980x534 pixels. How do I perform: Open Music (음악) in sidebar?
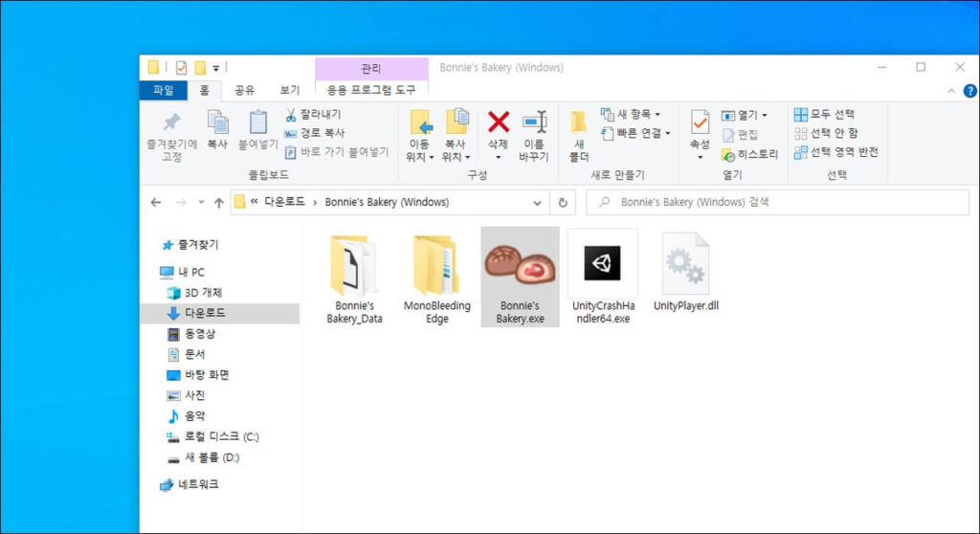point(187,416)
